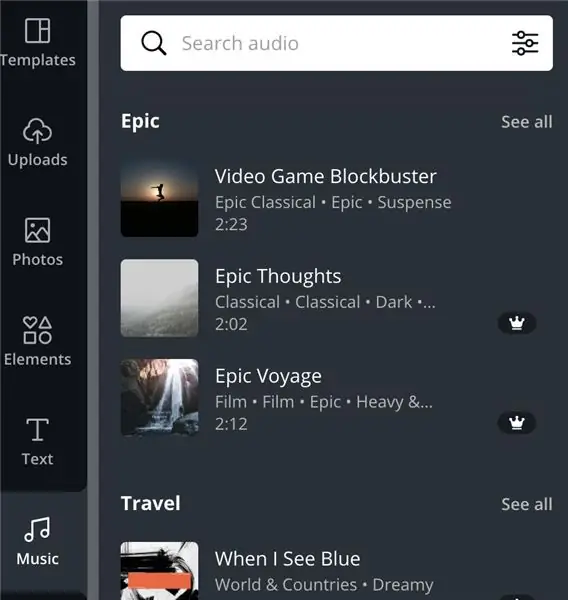568x600 pixels.
Task: Click the When I See Blue thumbnail
Action: click(159, 571)
